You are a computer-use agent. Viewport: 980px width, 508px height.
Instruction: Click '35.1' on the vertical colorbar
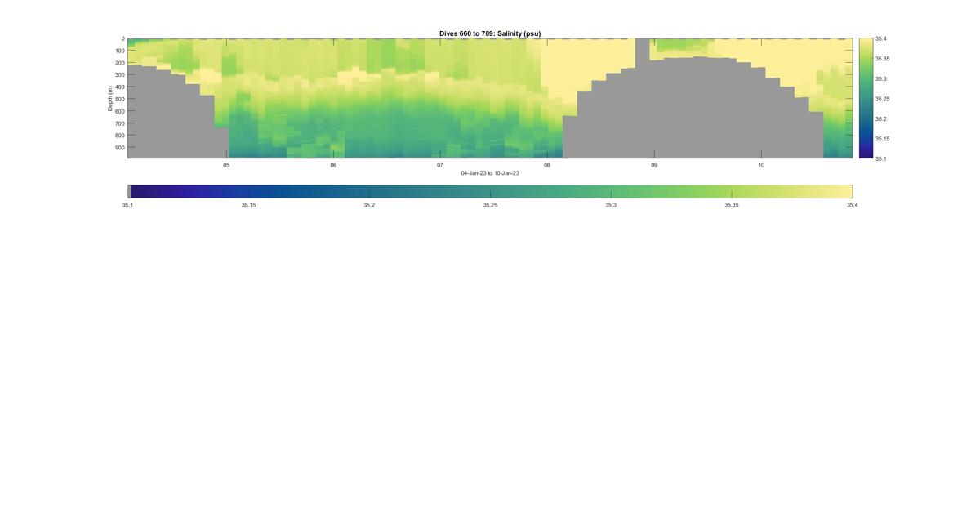pyautogui.click(x=881, y=158)
